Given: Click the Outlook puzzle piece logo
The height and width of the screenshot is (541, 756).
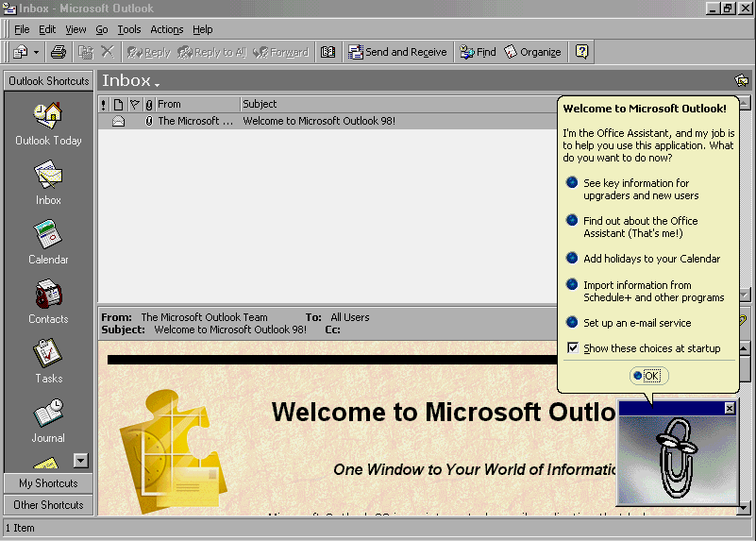Looking at the screenshot, I should point(173,451).
